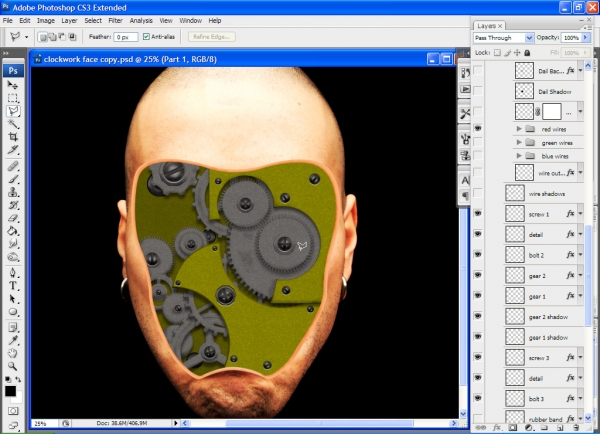The width and height of the screenshot is (600, 434).
Task: Open the Window menu
Action: [191, 21]
